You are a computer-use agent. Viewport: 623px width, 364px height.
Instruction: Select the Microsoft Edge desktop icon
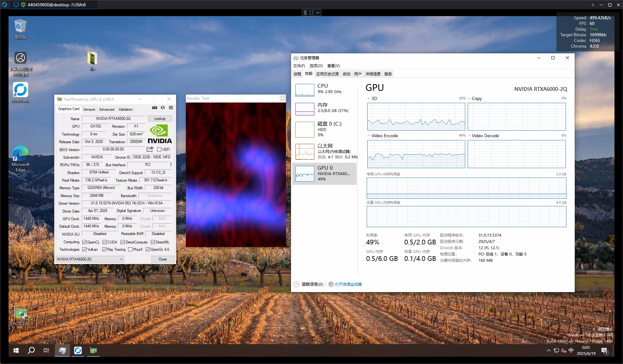pyautogui.click(x=21, y=159)
